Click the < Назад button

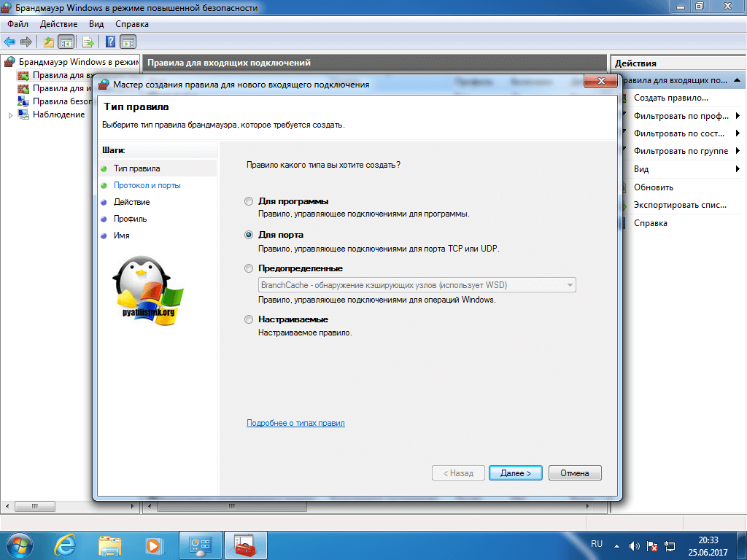pos(458,472)
